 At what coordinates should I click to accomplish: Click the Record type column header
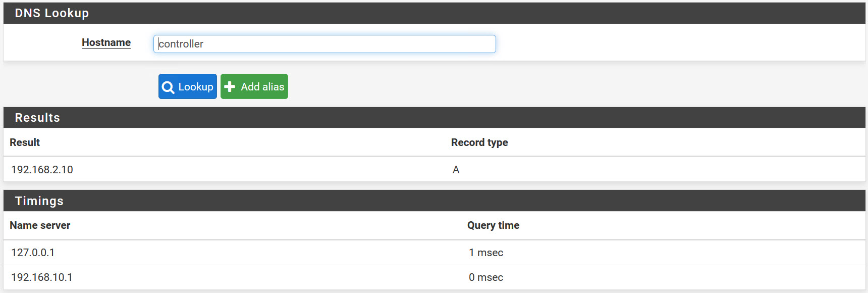(x=479, y=142)
